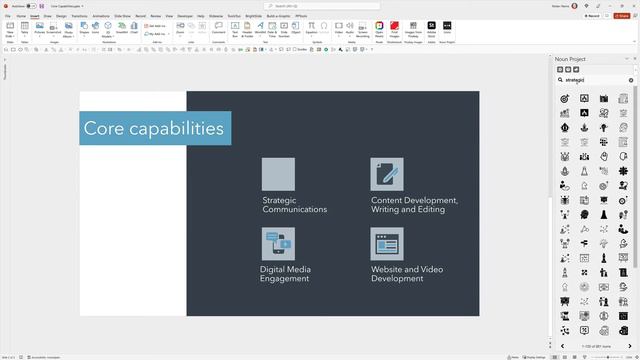Insert a new Comment

218,28
